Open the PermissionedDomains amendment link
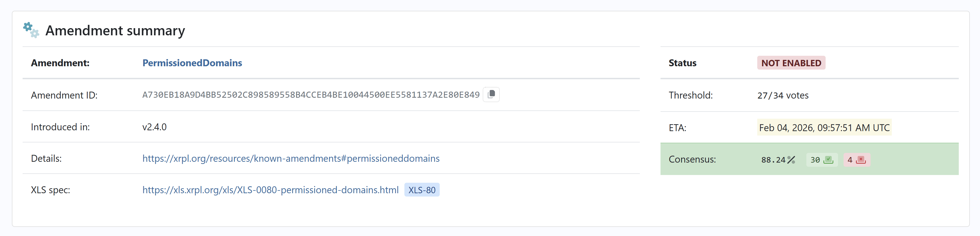Screen dimensions: 980x236 pos(192,63)
